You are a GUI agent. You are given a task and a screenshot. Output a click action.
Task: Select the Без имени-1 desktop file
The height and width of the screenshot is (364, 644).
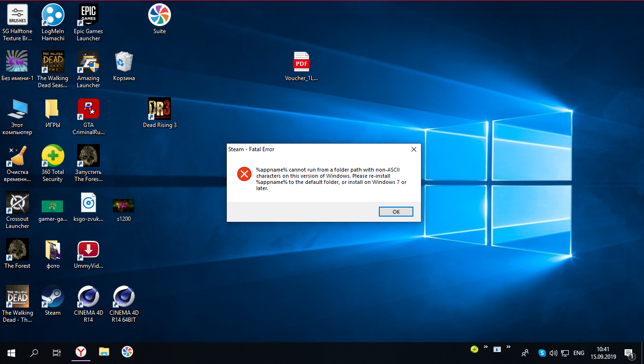pyautogui.click(x=18, y=66)
